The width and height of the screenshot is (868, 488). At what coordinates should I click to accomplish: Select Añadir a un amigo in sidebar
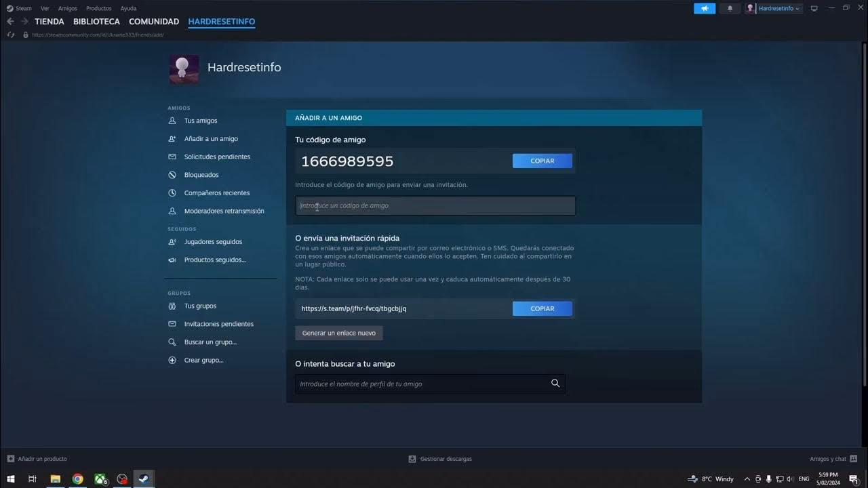coord(211,138)
